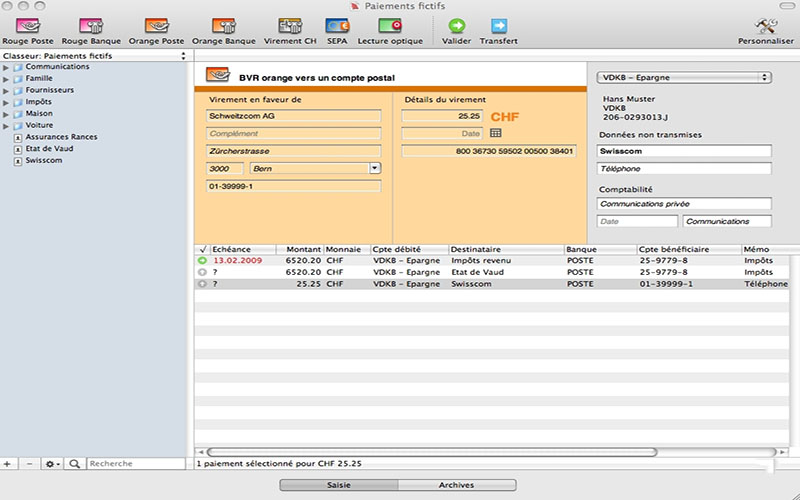Click the Swisscom field under Données non transmises
The width and height of the screenshot is (800, 500).
(x=684, y=151)
